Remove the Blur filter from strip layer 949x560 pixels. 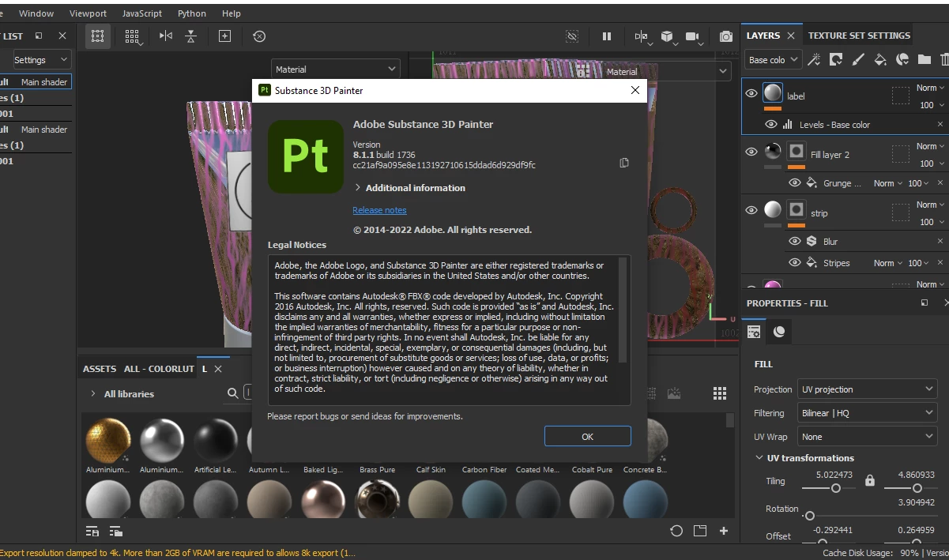coord(940,241)
